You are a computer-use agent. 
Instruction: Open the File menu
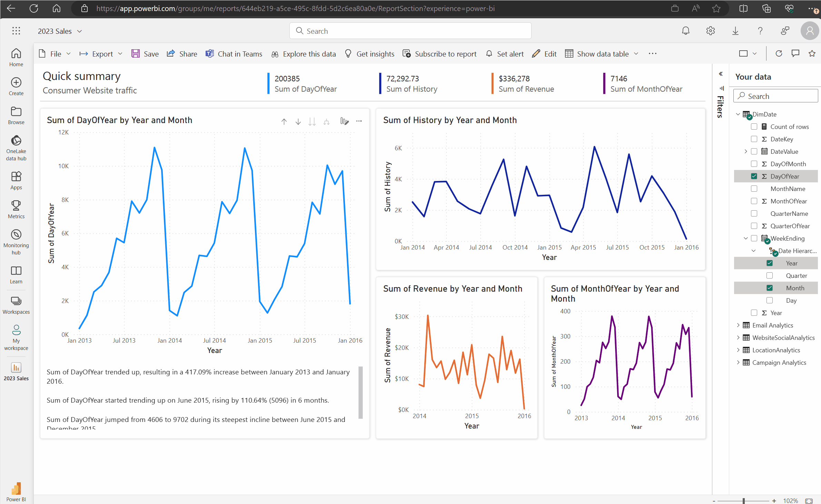54,53
